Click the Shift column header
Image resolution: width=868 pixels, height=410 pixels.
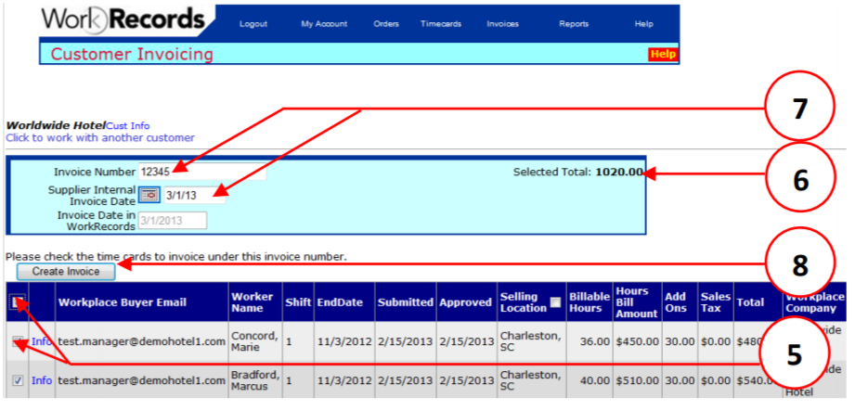click(298, 302)
